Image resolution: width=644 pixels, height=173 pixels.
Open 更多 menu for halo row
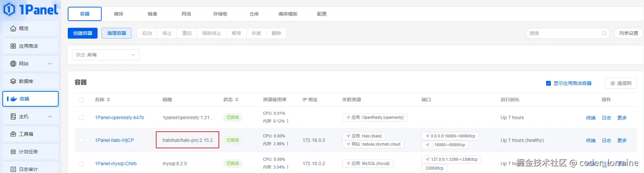622,140
